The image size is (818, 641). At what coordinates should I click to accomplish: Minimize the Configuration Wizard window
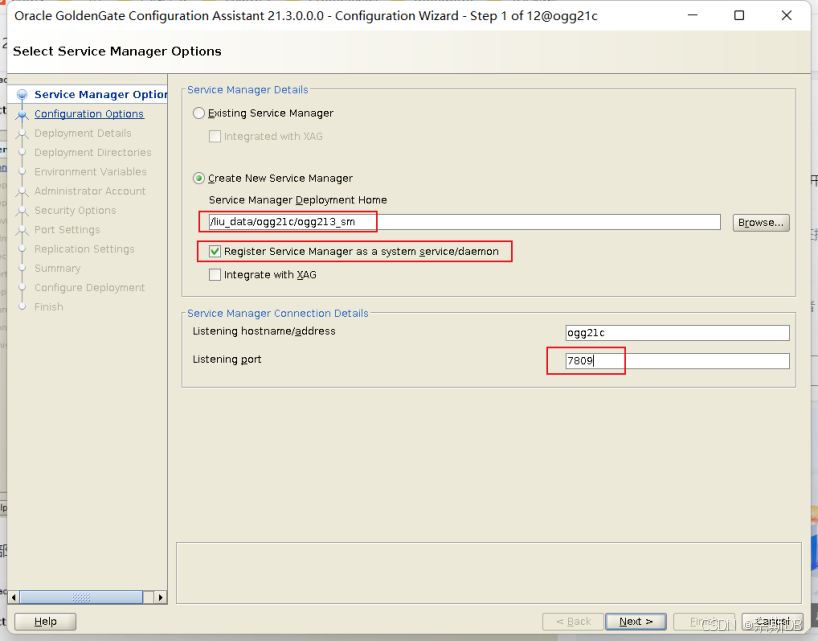[x=692, y=15]
